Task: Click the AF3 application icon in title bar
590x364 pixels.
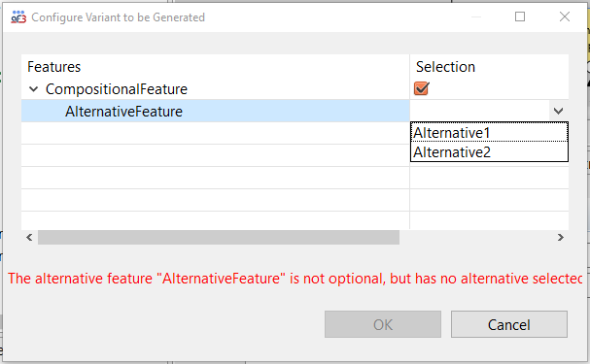Action: point(18,17)
